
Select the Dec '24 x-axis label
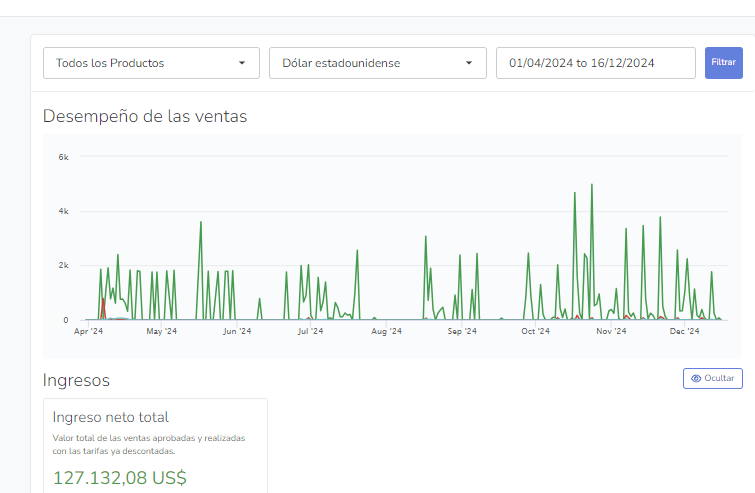[x=684, y=331]
